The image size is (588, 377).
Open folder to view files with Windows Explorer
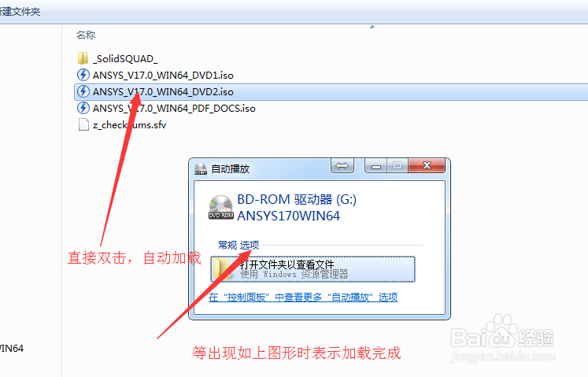(x=312, y=269)
